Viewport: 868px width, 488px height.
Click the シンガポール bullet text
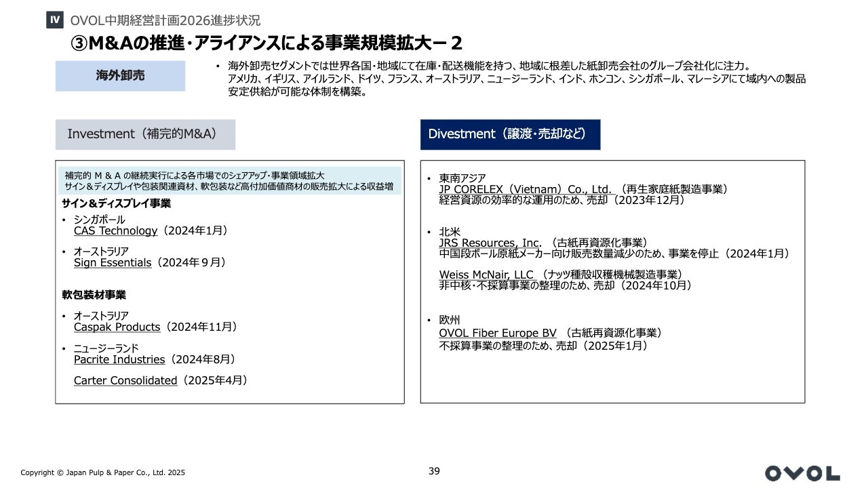tap(100, 220)
